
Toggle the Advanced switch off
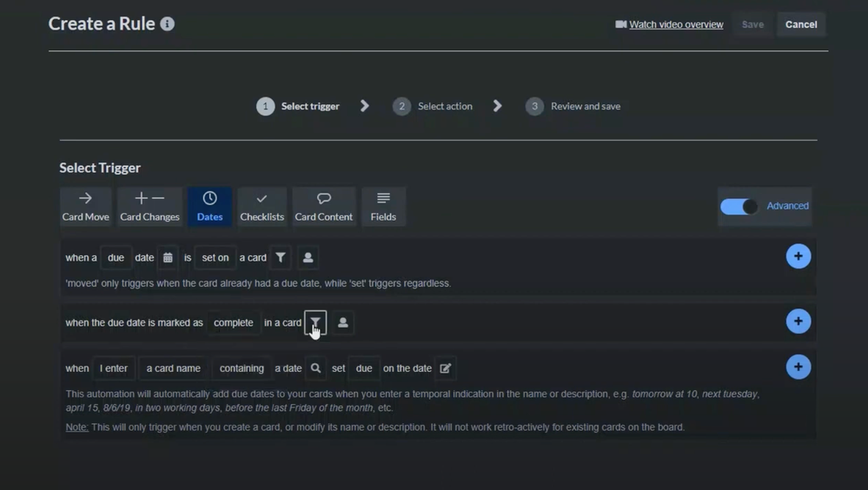[x=739, y=207]
